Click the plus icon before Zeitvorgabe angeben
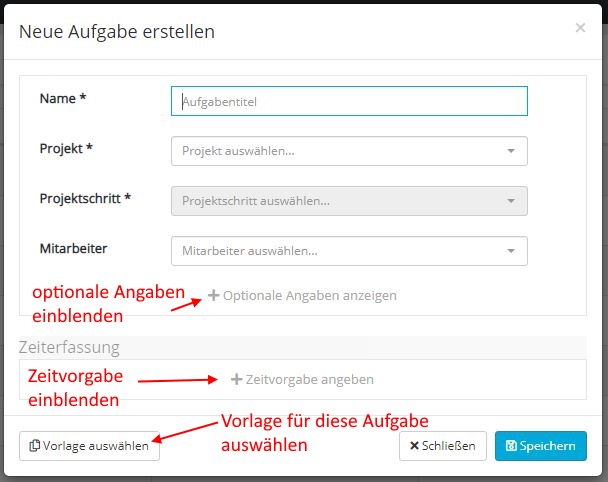The image size is (608, 482). [x=237, y=379]
